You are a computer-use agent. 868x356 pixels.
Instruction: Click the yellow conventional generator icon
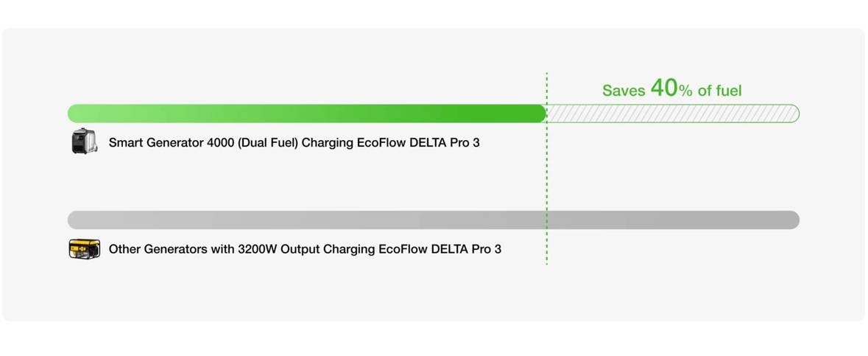tap(84, 249)
